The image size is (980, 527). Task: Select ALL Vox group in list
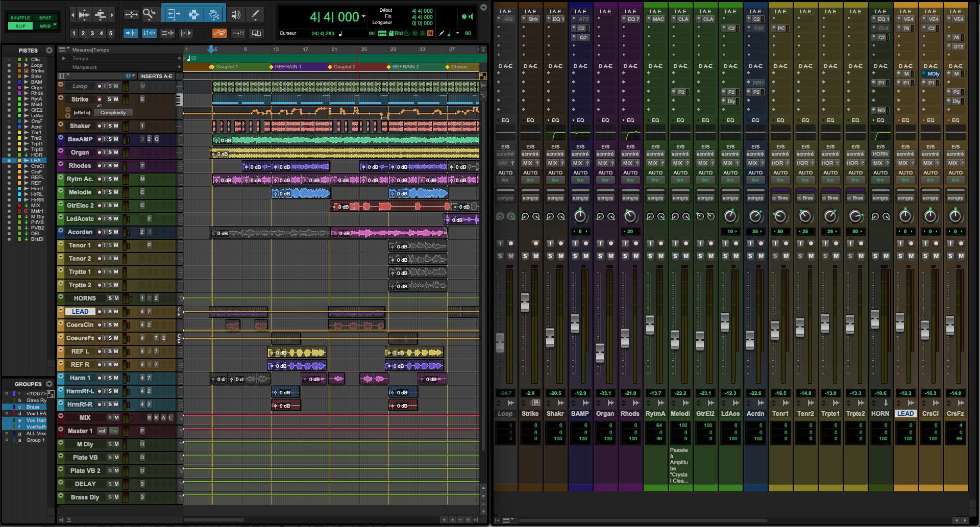click(36, 434)
